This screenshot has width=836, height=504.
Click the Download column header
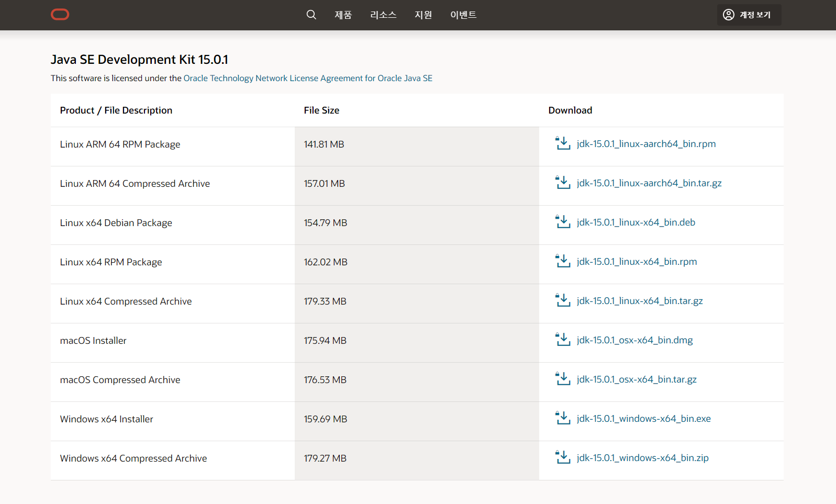coord(570,110)
